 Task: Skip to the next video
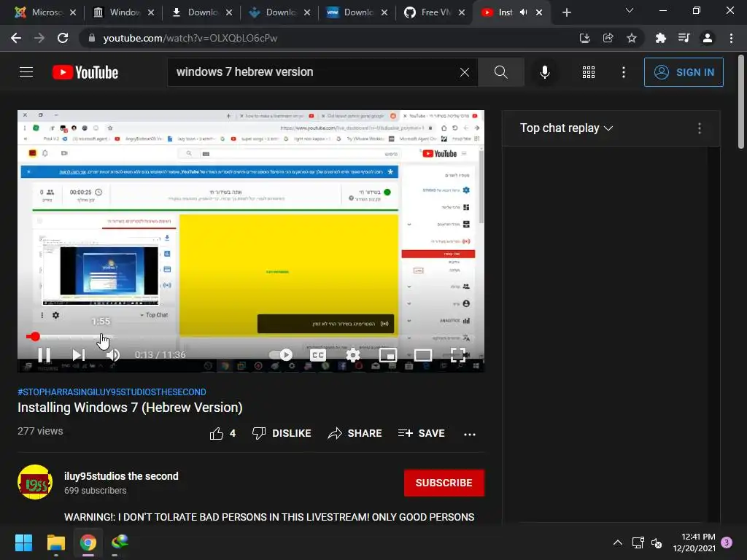pos(79,355)
